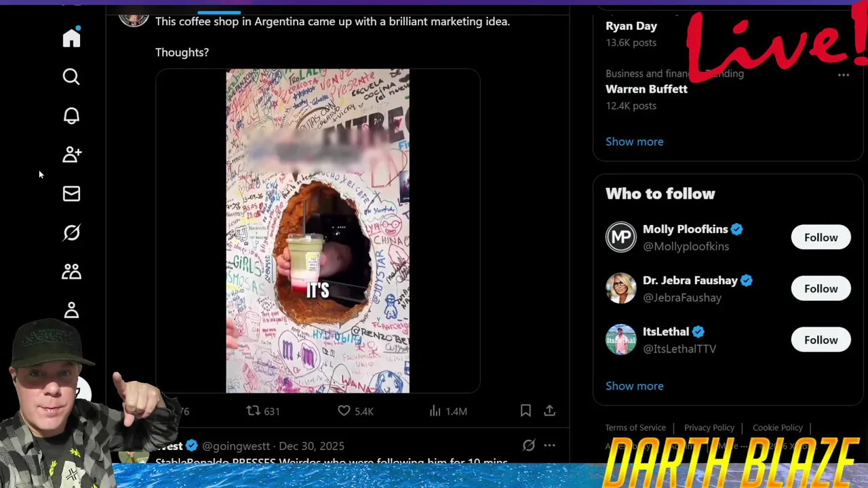
Task: Open more options on @goingwestt post
Action: (x=549, y=445)
